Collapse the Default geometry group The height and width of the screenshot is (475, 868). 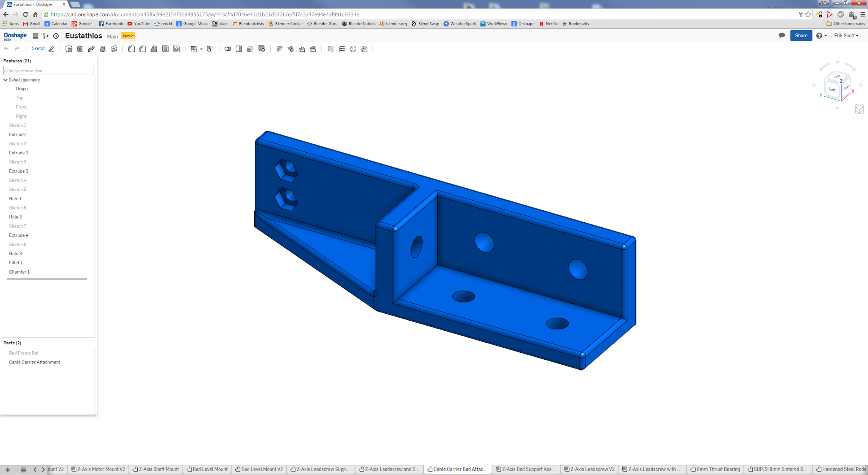click(6, 80)
